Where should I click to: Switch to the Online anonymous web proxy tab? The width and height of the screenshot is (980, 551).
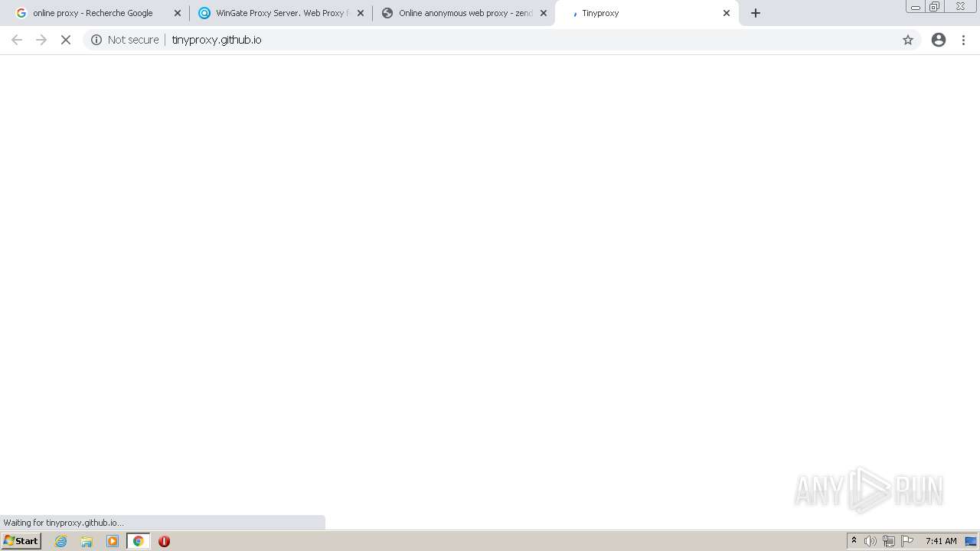(x=463, y=13)
